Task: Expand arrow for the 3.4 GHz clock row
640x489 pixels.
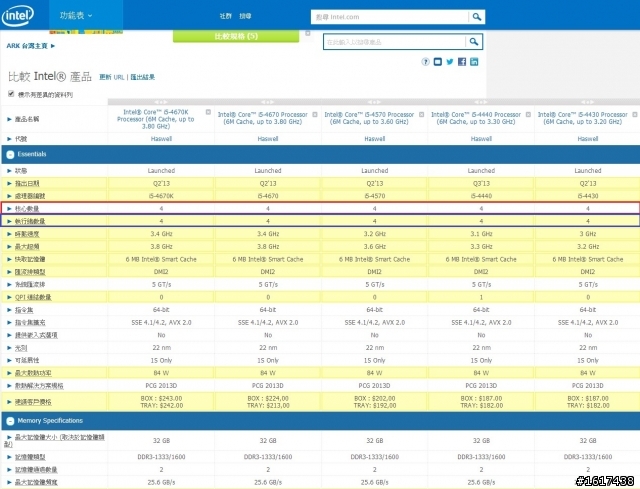Action: click(9, 234)
